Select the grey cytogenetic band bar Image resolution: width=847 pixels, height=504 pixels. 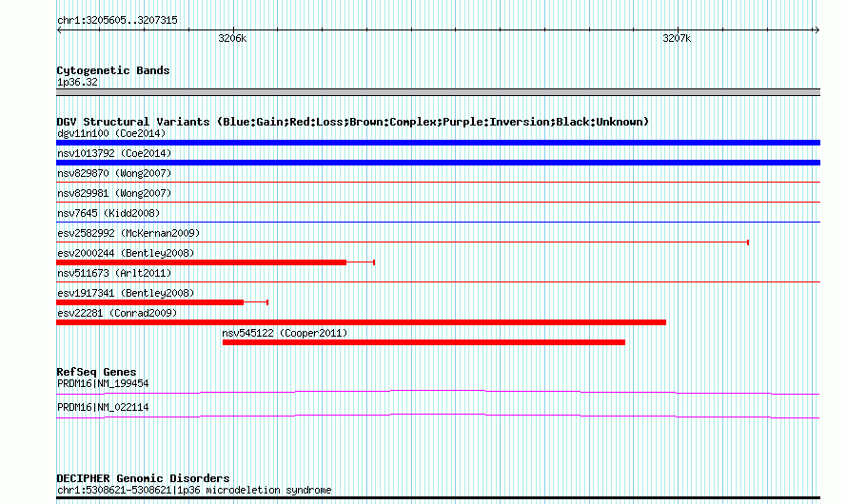pyautogui.click(x=438, y=92)
